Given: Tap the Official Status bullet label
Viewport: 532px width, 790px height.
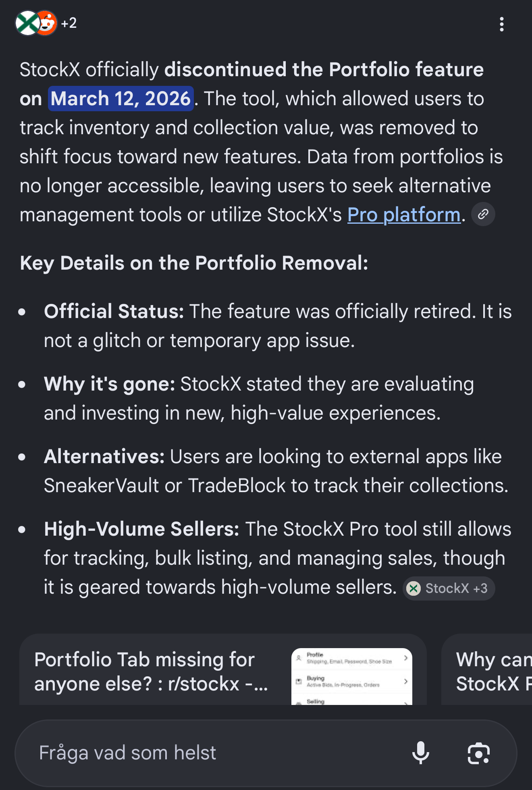Looking at the screenshot, I should (x=114, y=312).
